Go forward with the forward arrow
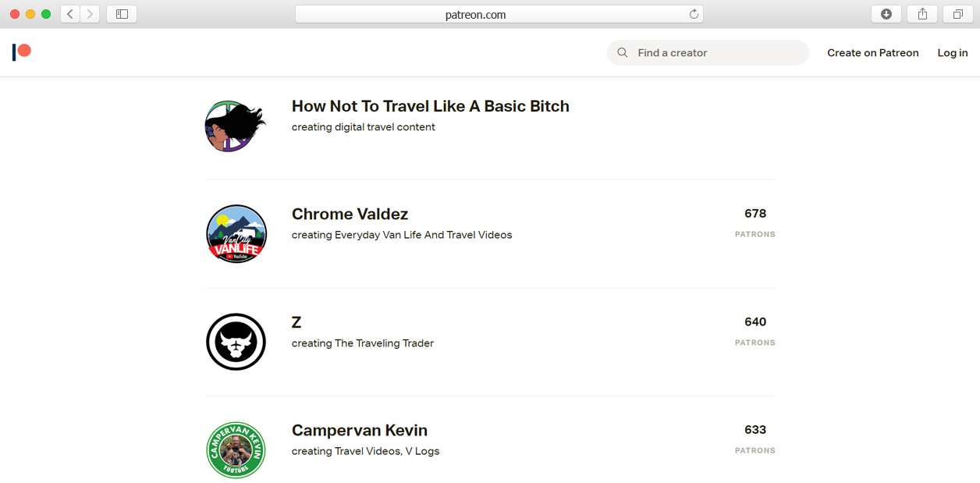Image resolution: width=980 pixels, height=483 pixels. 90,14
